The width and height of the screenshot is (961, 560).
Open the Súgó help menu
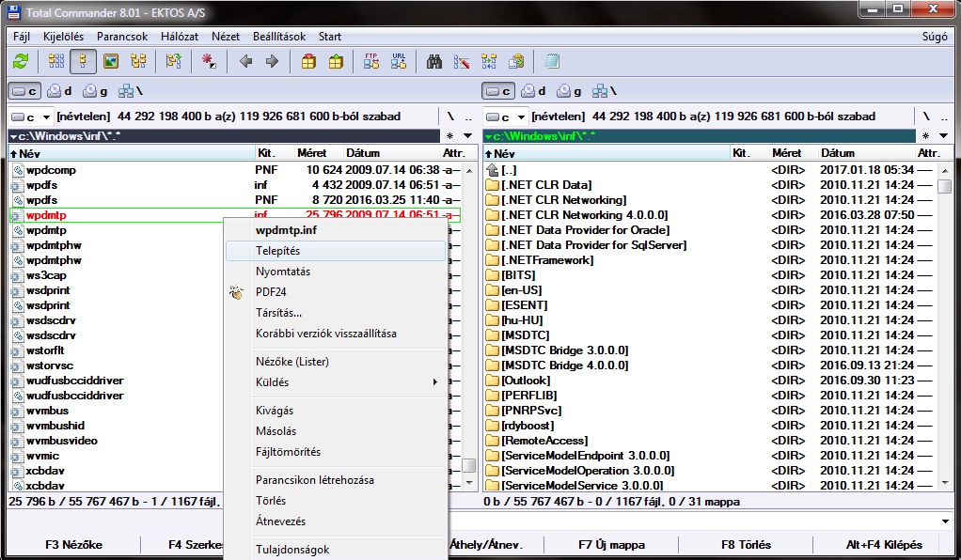[x=935, y=37]
